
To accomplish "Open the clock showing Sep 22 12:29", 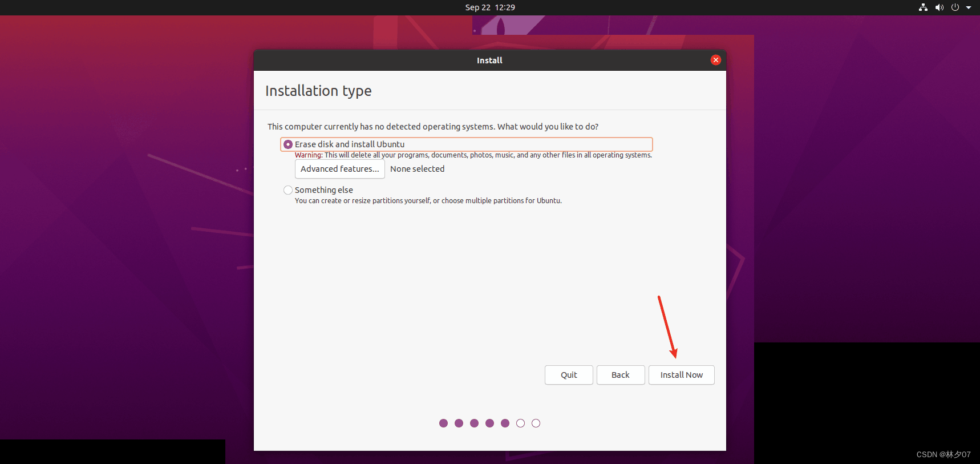I will tap(490, 7).
